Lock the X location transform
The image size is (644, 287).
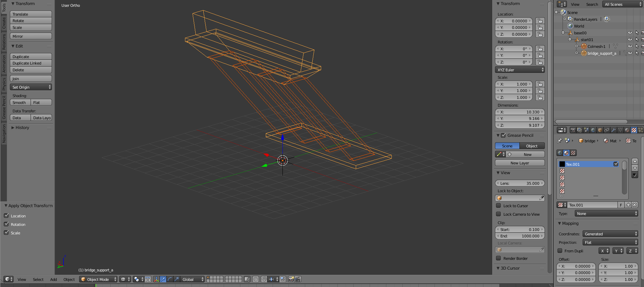pyautogui.click(x=540, y=21)
